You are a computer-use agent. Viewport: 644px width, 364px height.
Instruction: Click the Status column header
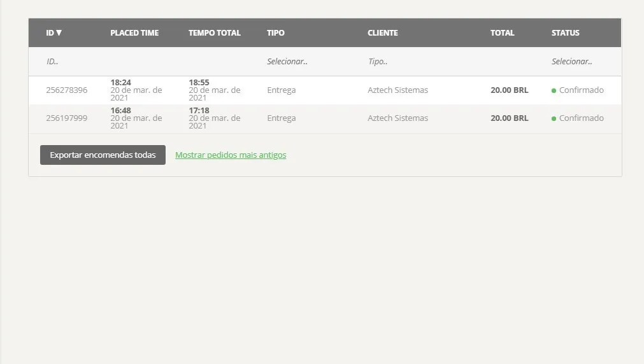click(x=565, y=33)
